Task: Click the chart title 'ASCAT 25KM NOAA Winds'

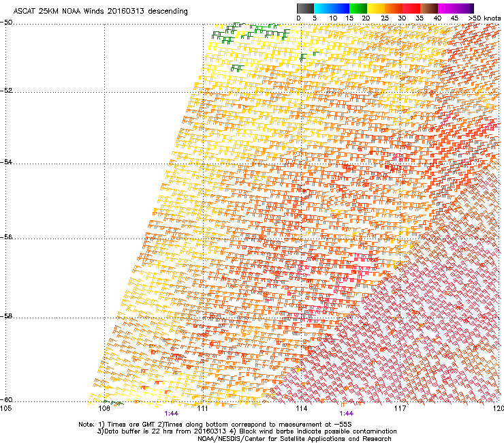Action: coord(59,11)
